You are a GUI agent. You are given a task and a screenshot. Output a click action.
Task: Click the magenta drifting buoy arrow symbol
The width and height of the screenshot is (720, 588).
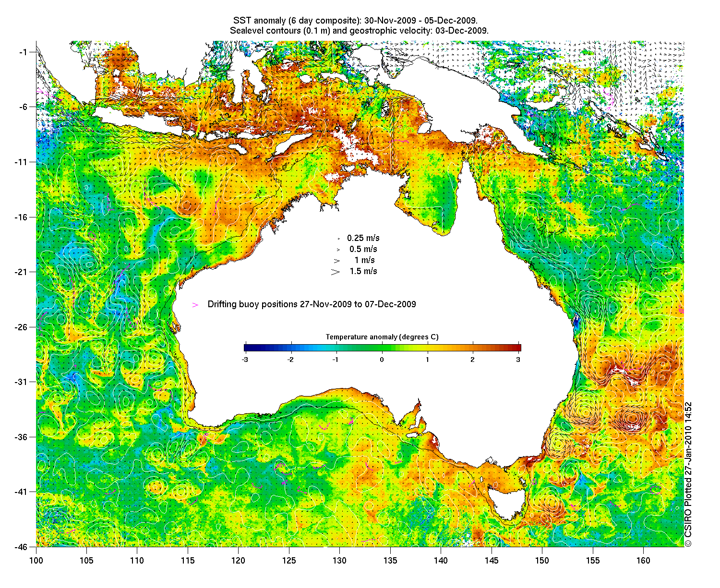tap(195, 305)
